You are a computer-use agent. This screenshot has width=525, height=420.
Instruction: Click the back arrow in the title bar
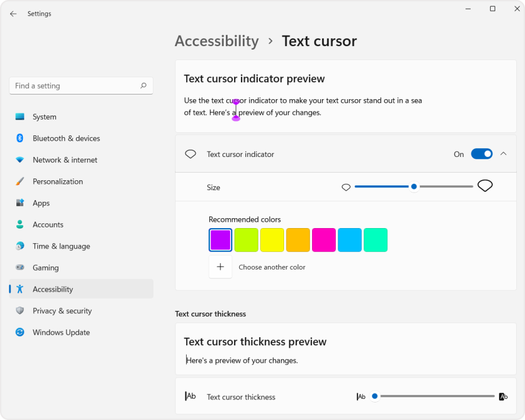point(13,13)
